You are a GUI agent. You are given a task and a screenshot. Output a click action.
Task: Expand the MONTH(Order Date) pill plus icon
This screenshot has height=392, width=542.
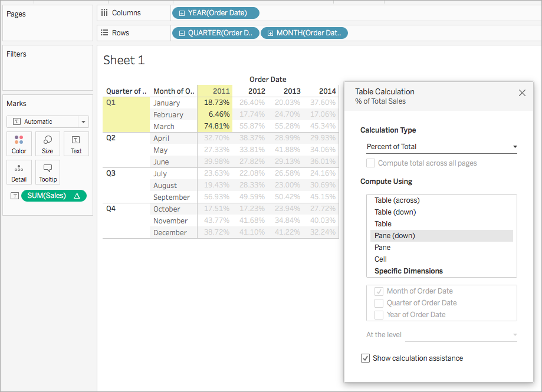[270, 33]
